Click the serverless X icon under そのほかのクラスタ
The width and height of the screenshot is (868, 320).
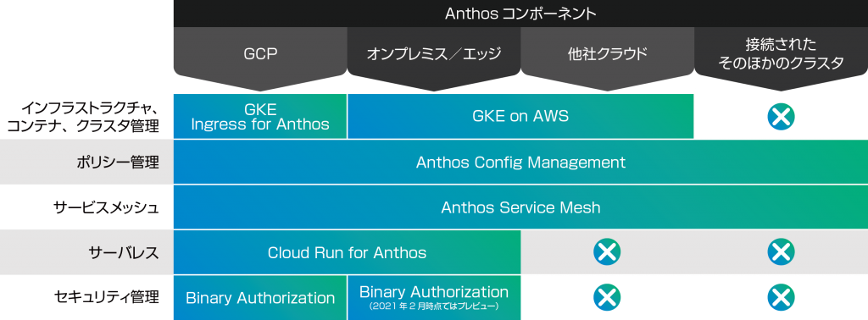point(781,252)
